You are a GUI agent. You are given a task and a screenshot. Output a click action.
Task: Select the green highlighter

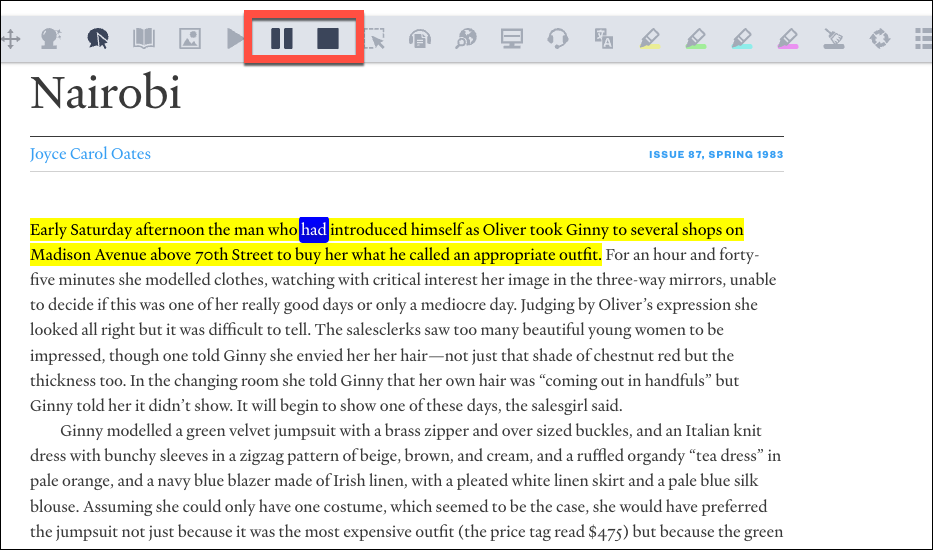696,39
